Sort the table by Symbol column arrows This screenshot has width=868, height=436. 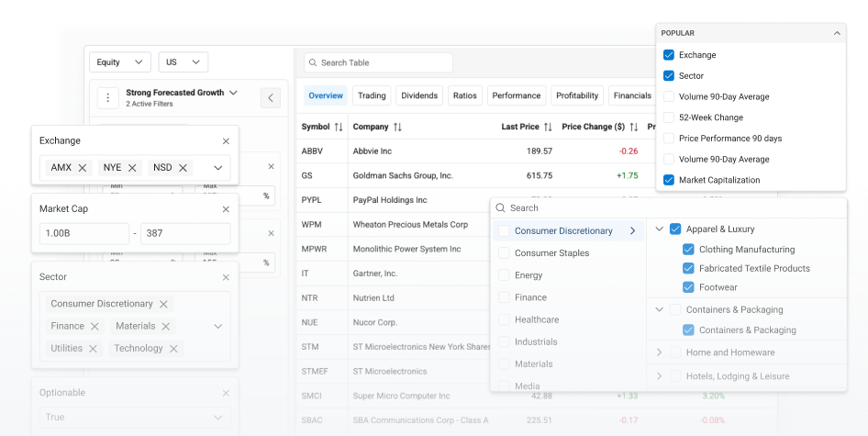point(339,127)
